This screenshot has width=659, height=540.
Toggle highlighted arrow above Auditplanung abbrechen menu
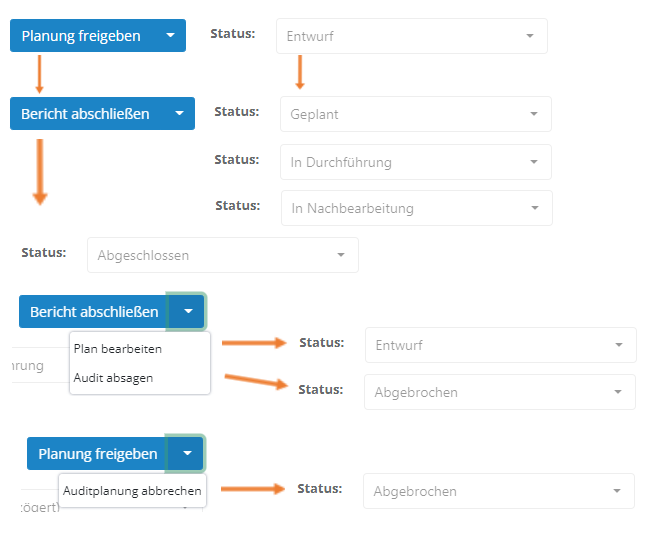click(187, 454)
